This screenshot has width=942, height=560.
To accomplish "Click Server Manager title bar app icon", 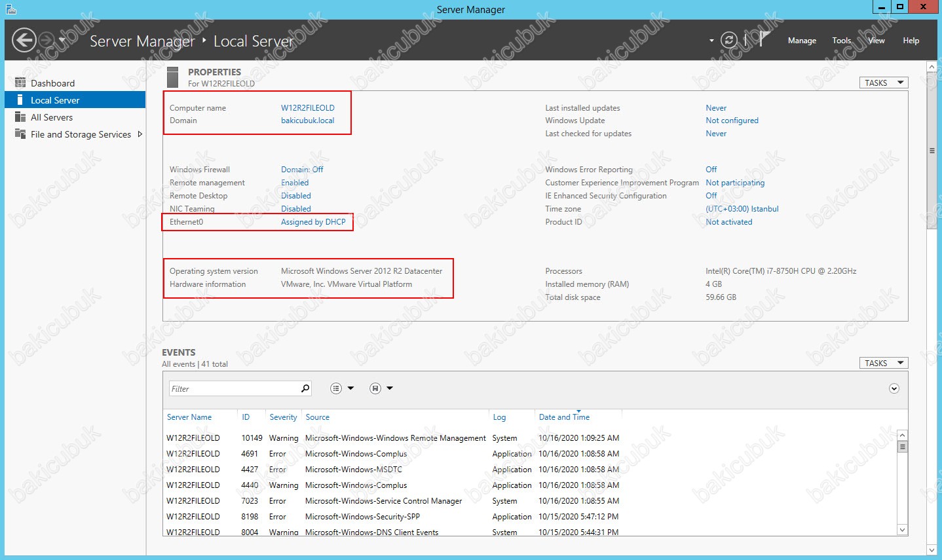I will tap(10, 9).
